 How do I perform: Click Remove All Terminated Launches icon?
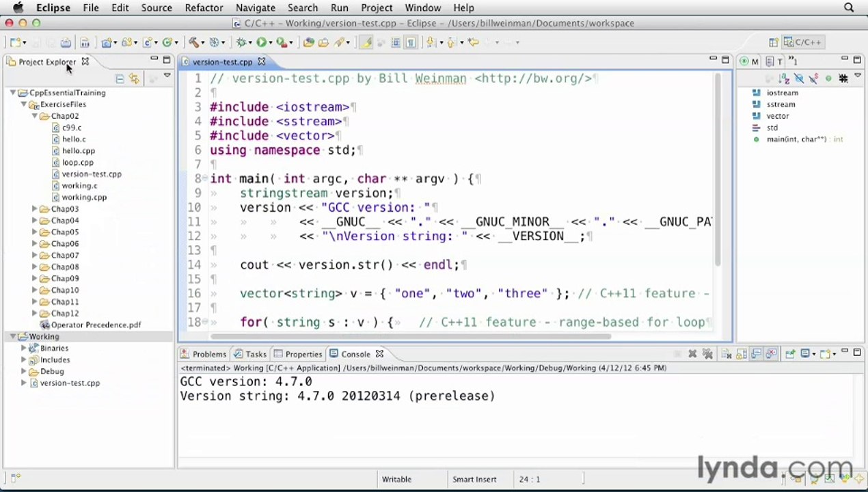707,354
